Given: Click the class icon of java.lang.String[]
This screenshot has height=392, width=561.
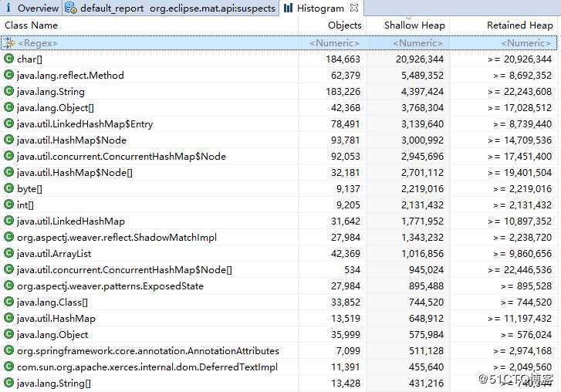Looking at the screenshot, I should click(8, 383).
